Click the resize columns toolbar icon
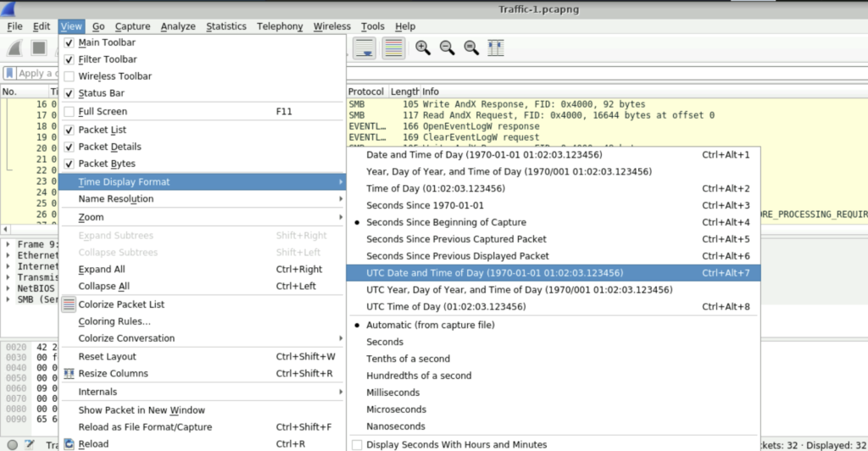 click(497, 47)
